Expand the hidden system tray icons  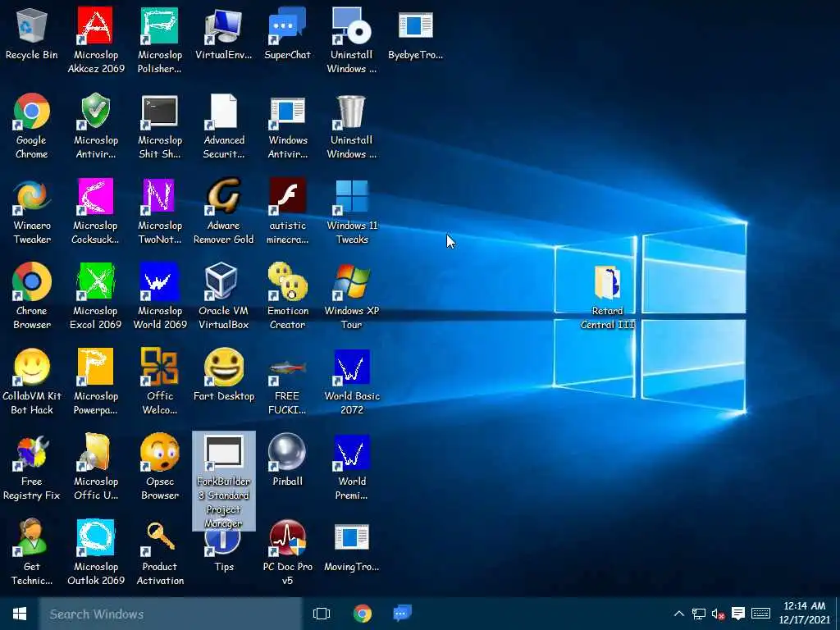[678, 614]
